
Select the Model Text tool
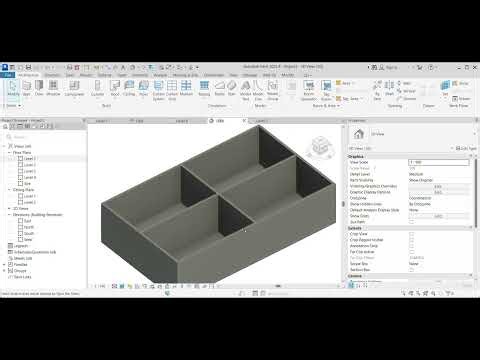[x=246, y=90]
